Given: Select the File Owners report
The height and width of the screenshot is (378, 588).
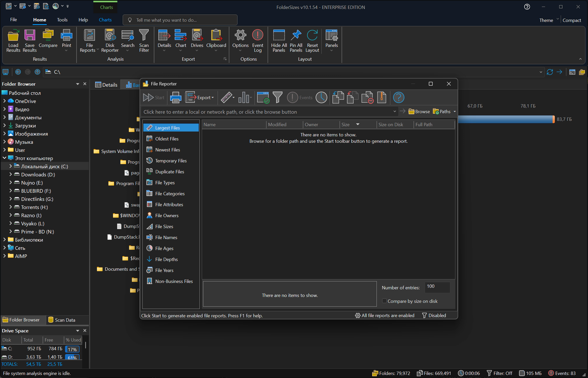Looking at the screenshot, I should click(x=171, y=215).
